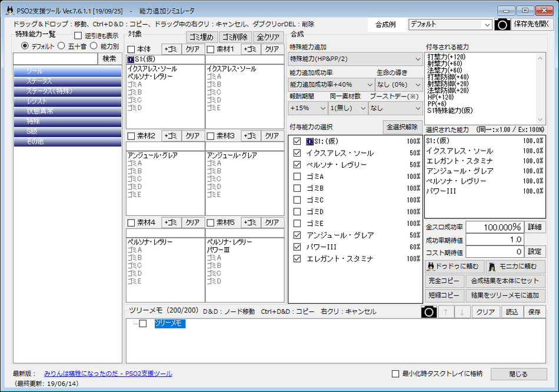Click 詳細 next to 全スロ成功率
This screenshot has width=559, height=392.
coord(535,227)
